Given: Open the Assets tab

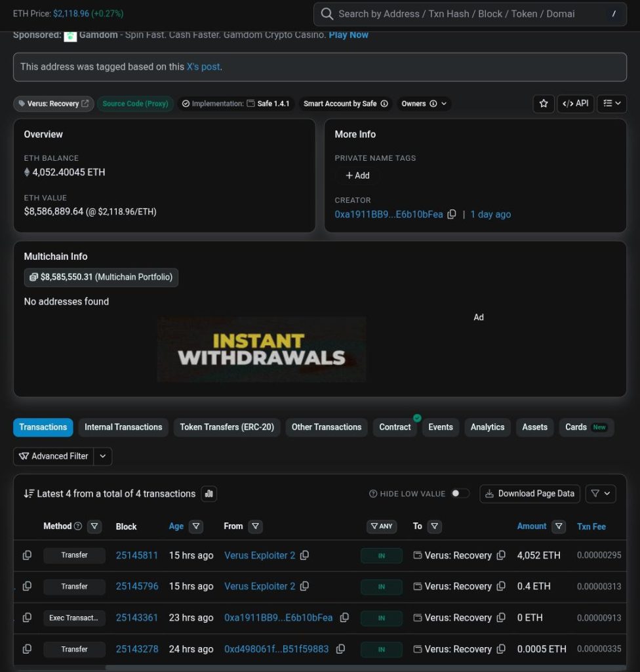Looking at the screenshot, I should (534, 427).
